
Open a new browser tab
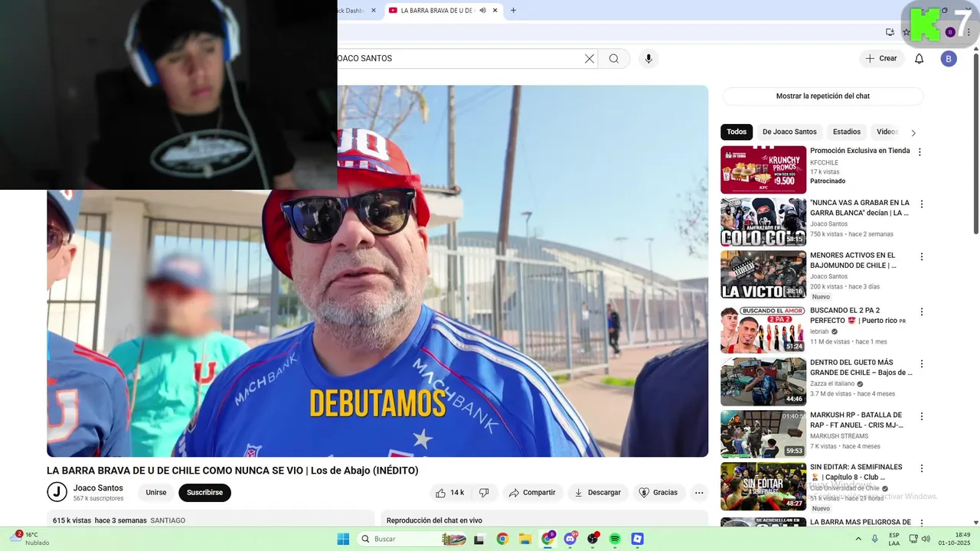coord(513,11)
